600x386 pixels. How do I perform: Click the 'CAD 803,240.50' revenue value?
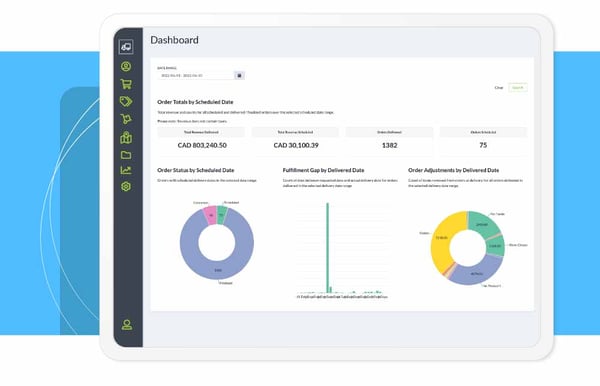click(202, 145)
